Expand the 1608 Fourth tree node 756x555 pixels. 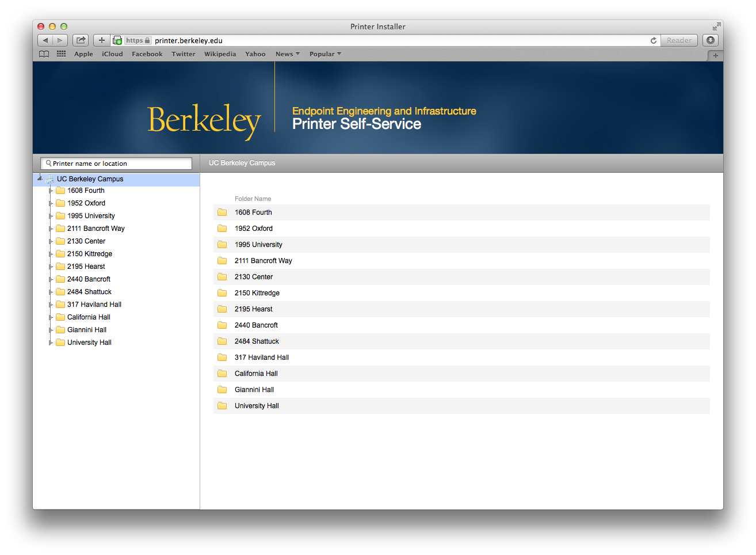pos(51,191)
